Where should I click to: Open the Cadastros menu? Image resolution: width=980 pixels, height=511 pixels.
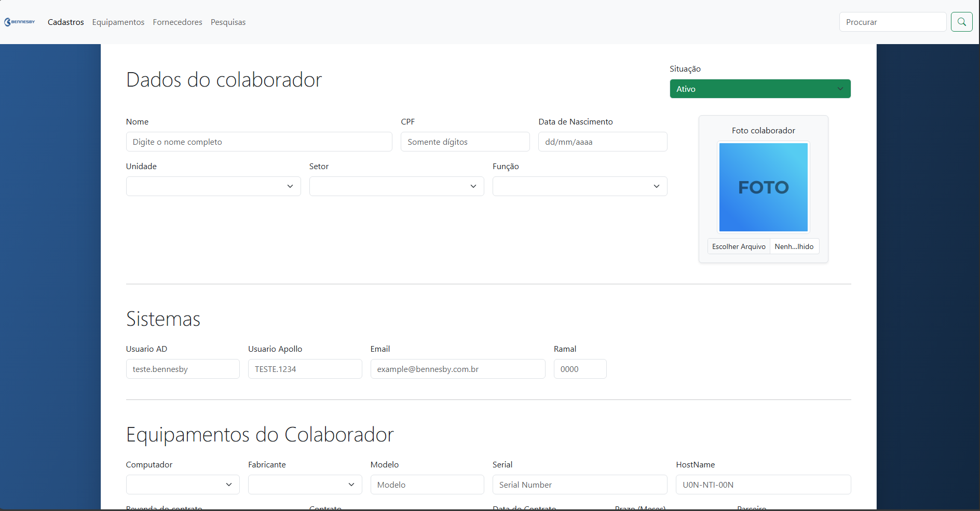[x=65, y=22]
